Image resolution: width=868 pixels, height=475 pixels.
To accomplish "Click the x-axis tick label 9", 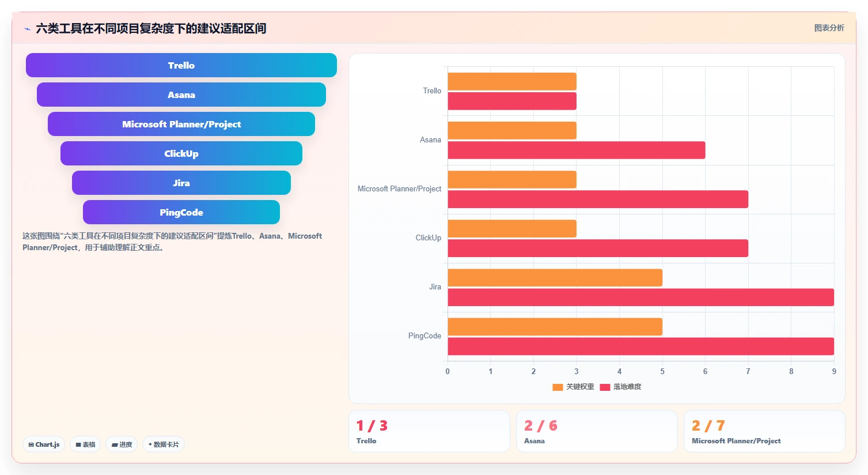I will pos(834,371).
